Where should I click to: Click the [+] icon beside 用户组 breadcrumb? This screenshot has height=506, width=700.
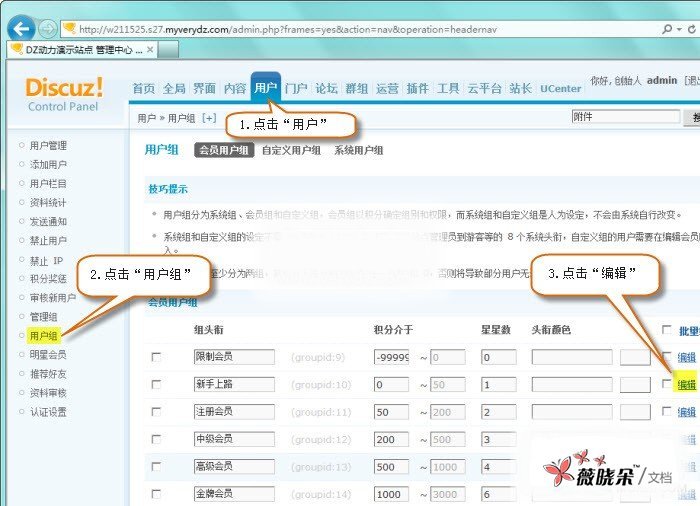(x=209, y=118)
